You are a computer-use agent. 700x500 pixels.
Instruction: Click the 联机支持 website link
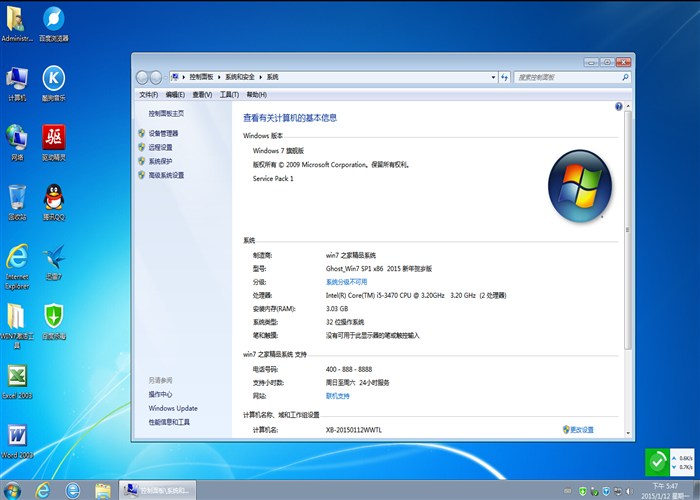pos(338,396)
